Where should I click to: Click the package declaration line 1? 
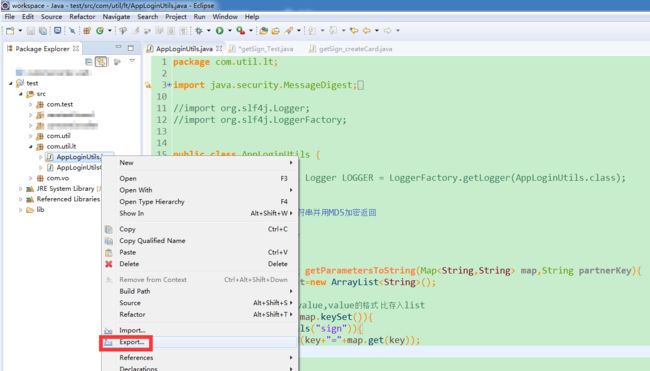pyautogui.click(x=226, y=62)
